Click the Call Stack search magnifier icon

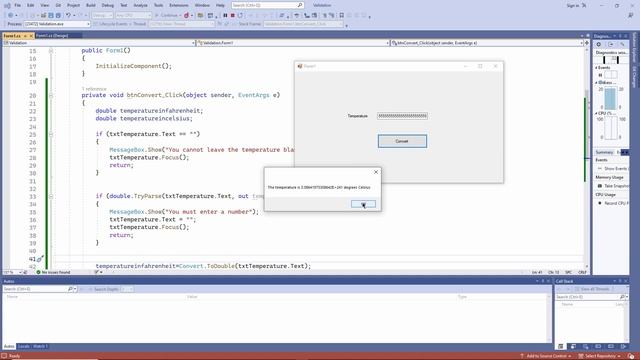[x=622, y=297]
